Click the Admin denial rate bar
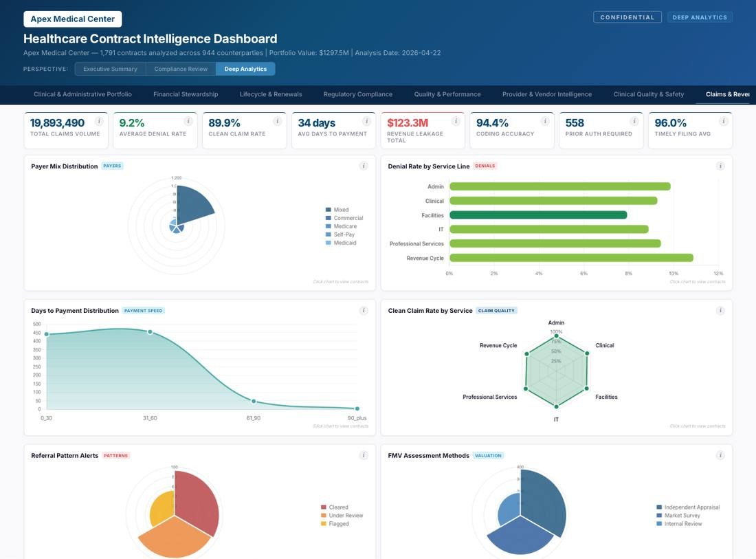Screen dimensions: 756x559 [559, 186]
